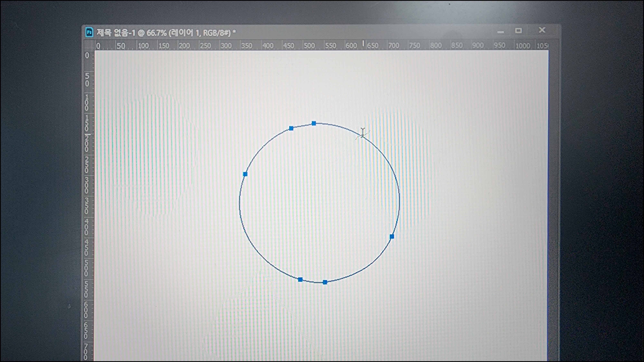This screenshot has width=644, height=362.
Task: Minimize the untitled document window
Action: [x=501, y=32]
